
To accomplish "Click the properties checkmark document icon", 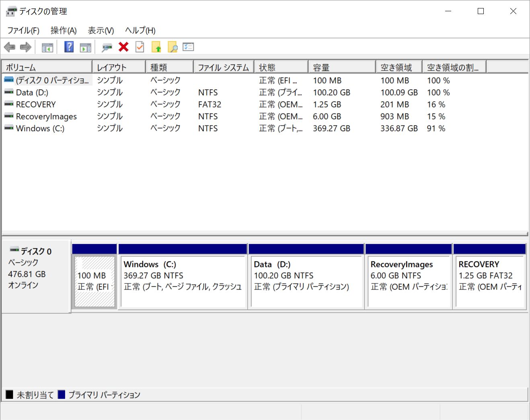I will [140, 47].
